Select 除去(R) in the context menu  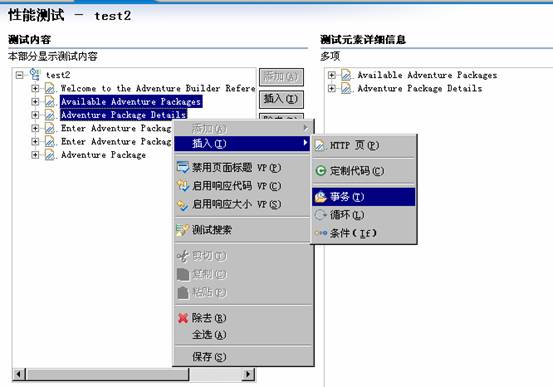(x=243, y=318)
